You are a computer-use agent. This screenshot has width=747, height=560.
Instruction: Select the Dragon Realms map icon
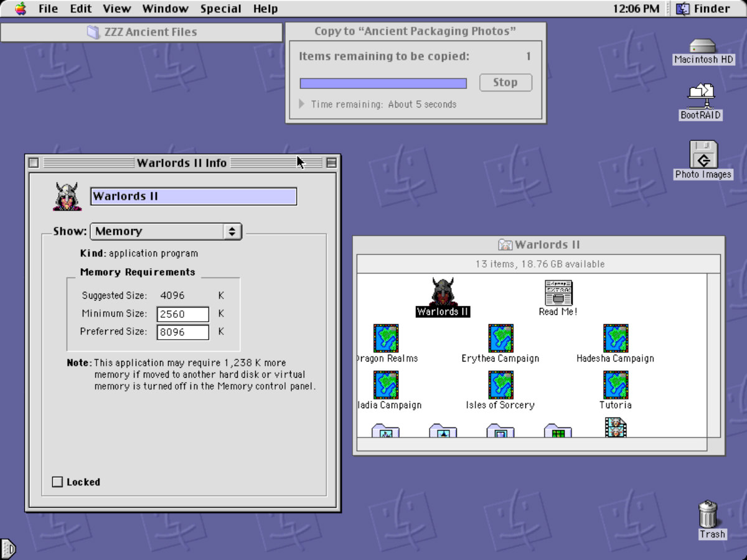coord(386,338)
